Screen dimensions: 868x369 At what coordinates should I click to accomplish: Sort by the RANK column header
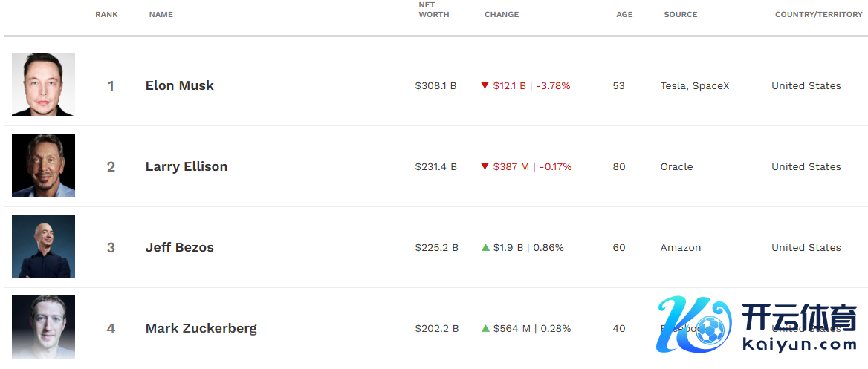tap(106, 15)
